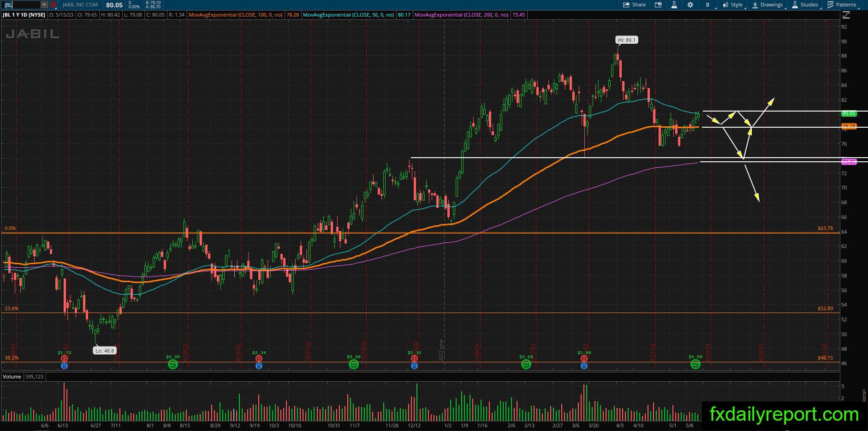
Task: Click the blue event icon under $2.31 earnings
Action: 414,366
